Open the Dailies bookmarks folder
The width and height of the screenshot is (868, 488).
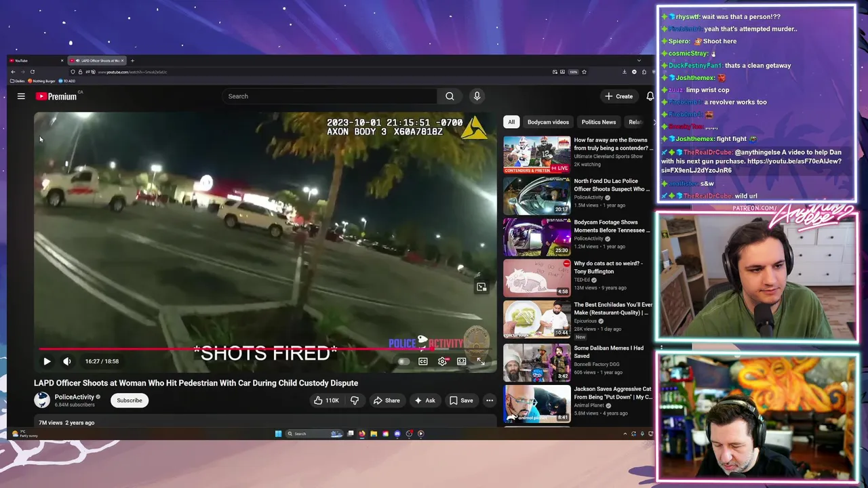coord(17,81)
